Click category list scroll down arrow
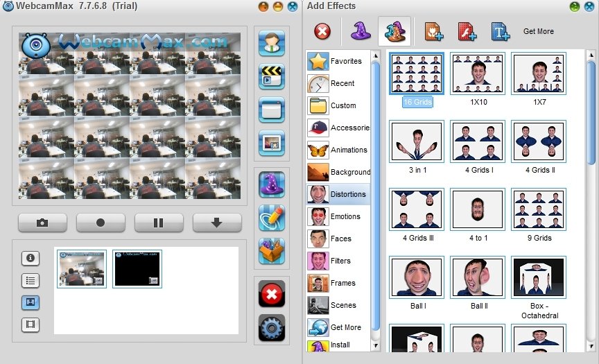Viewport: 599px width, 364px height. click(x=376, y=345)
